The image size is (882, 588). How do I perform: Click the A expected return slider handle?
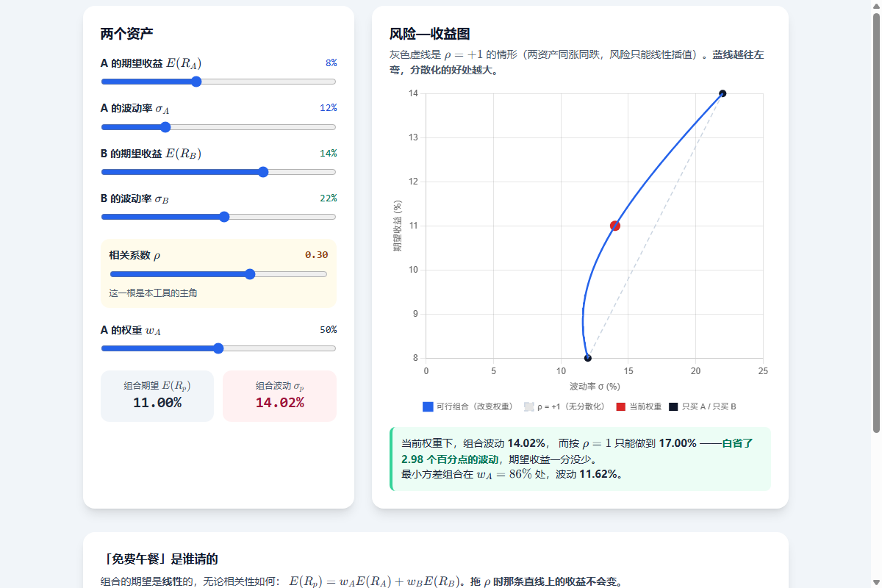point(196,82)
